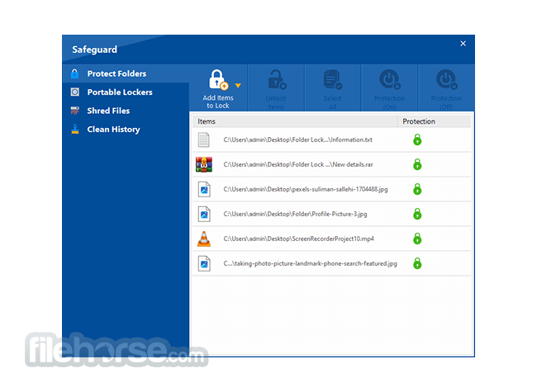The image size is (537, 392).
Task: Click the Unlock Items toolbar button
Action: point(276,88)
